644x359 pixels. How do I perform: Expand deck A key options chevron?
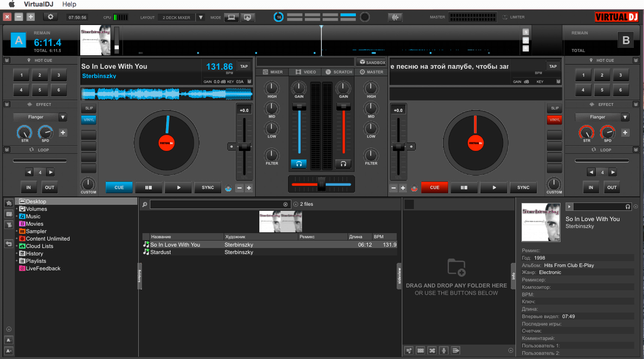[x=249, y=81]
